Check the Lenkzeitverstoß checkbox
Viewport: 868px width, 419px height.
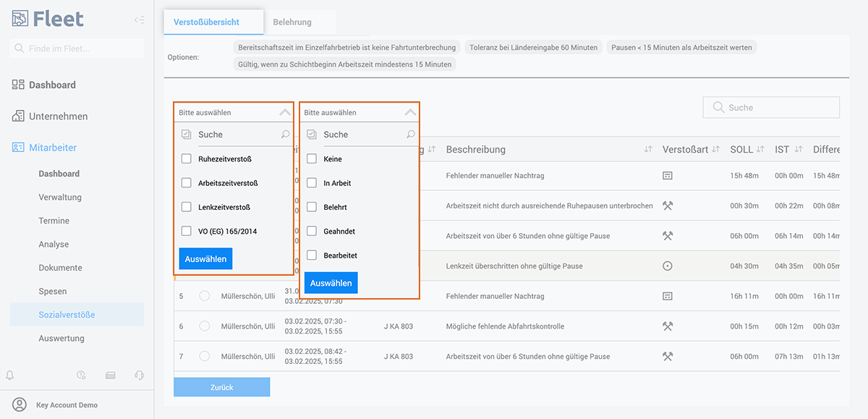pos(187,207)
